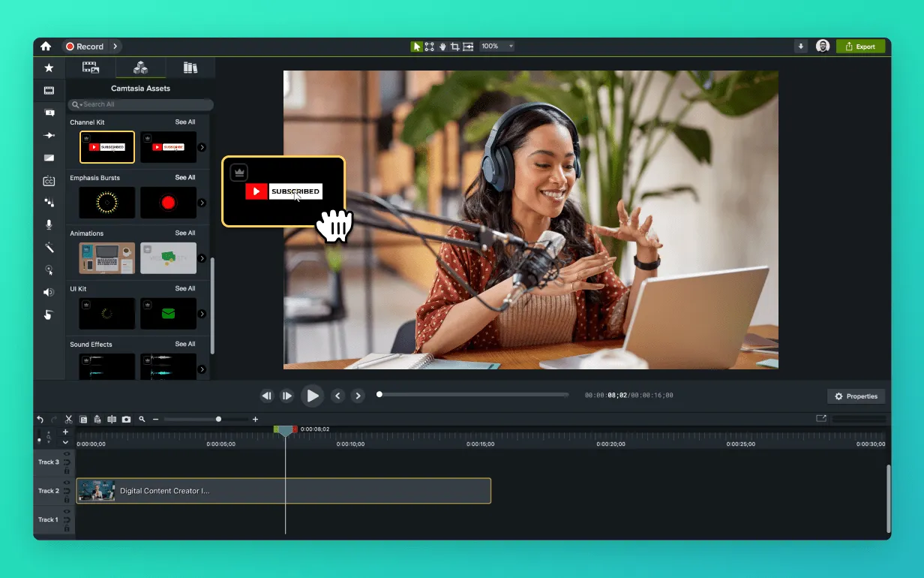Open the Cursor Effects panel
Screen dimensions: 924x578
point(49,269)
